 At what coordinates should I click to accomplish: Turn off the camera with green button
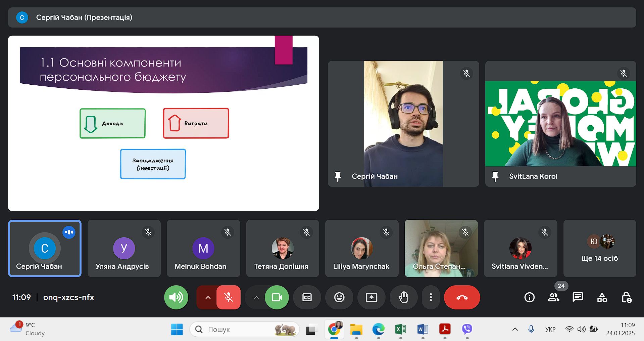(277, 297)
